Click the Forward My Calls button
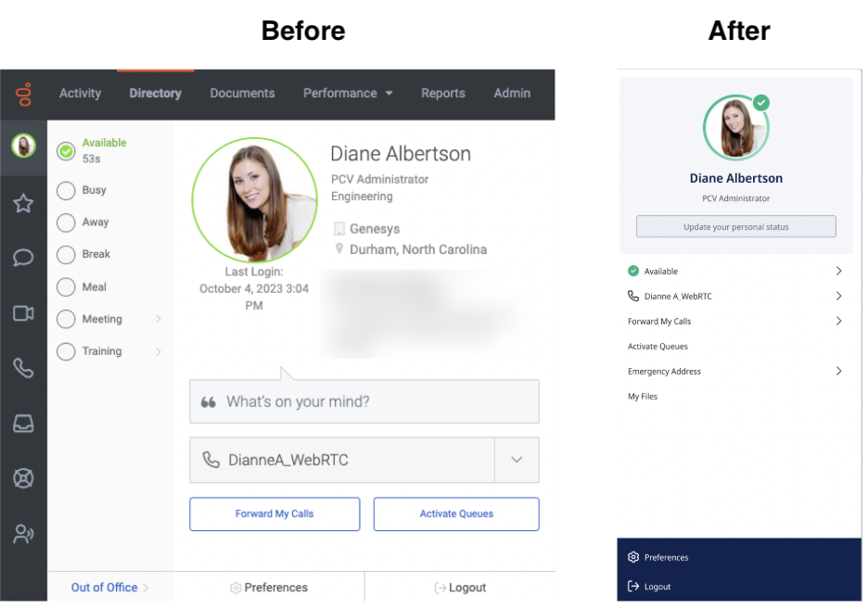The image size is (868, 609). point(274,514)
